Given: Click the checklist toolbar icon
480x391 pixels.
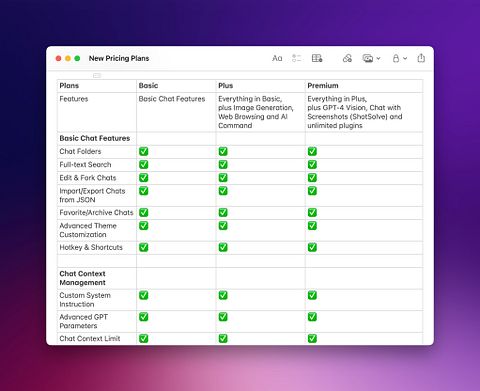Looking at the screenshot, I should pos(296,58).
